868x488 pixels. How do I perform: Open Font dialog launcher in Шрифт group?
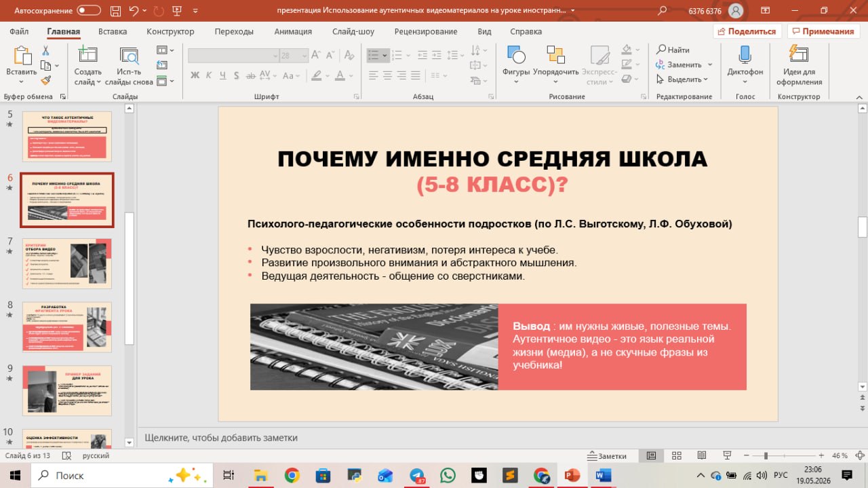[357, 97]
